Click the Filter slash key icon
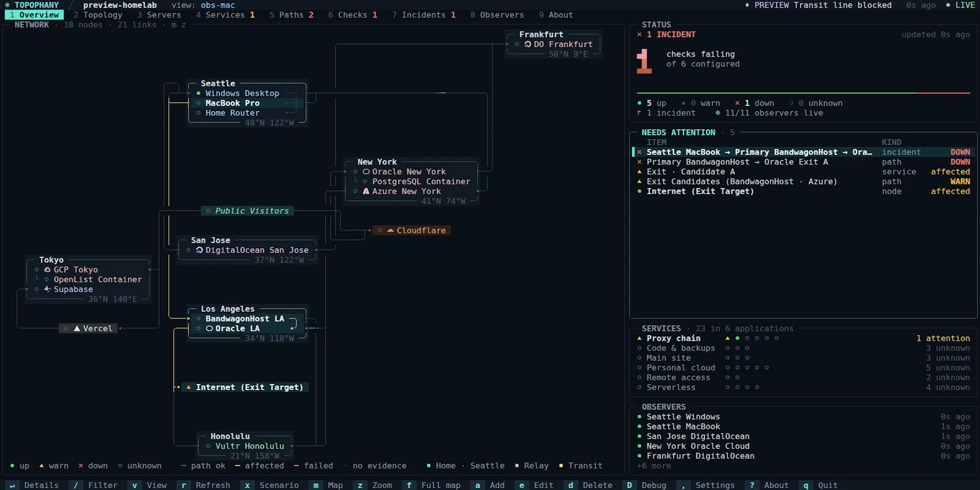The image size is (980, 490). point(76,485)
